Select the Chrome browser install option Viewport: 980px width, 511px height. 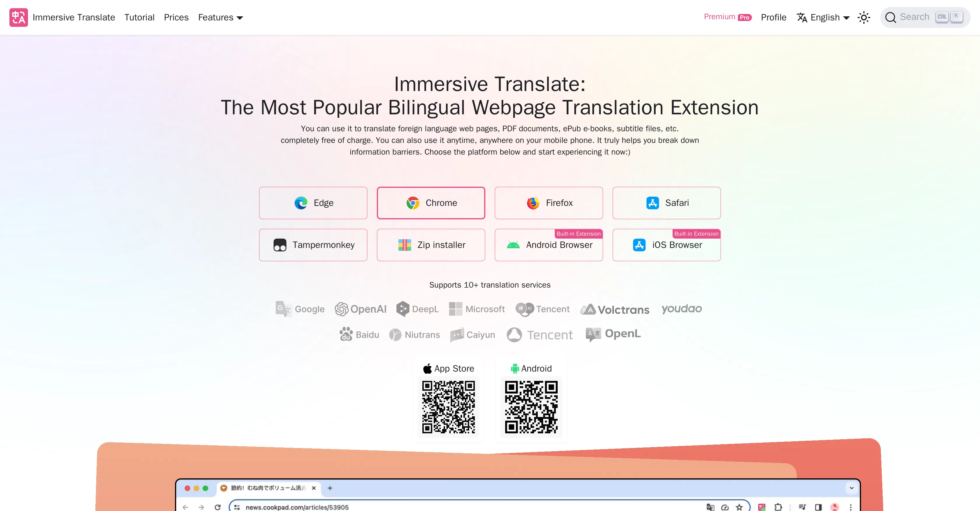tap(431, 203)
